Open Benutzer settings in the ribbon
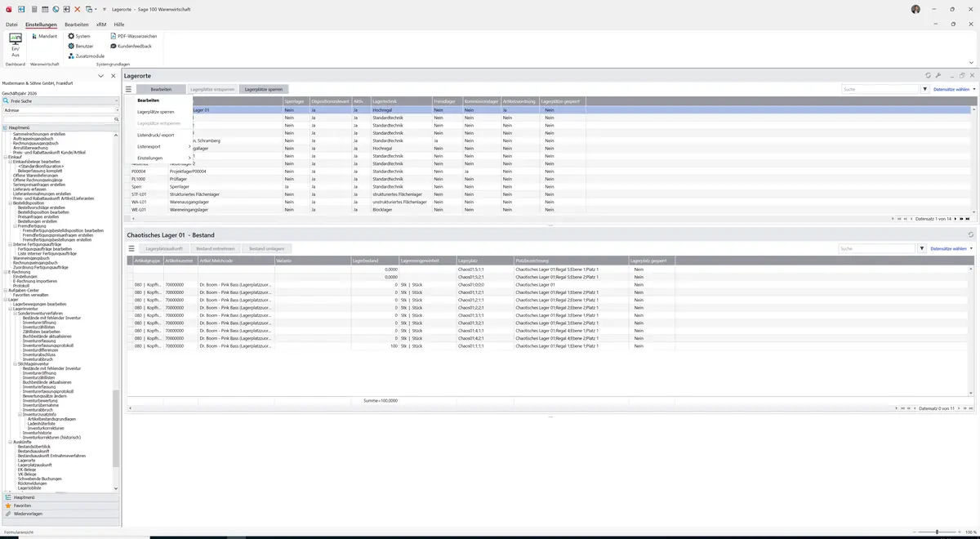Viewport: 980px width, 539px height. 81,46
